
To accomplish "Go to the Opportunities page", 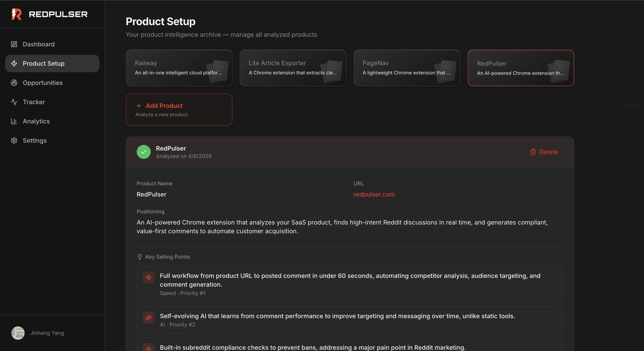I will point(42,83).
